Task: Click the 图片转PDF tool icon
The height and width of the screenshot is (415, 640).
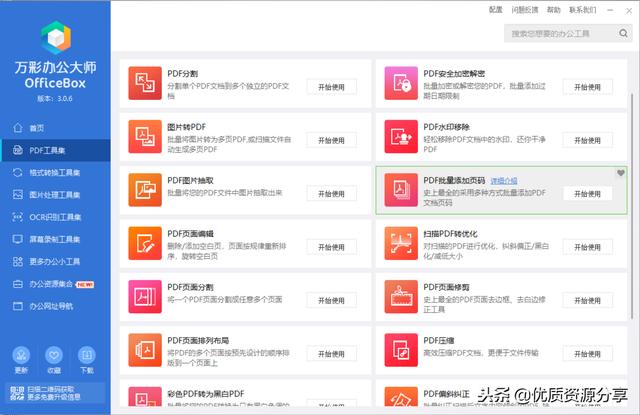Action: click(x=145, y=136)
